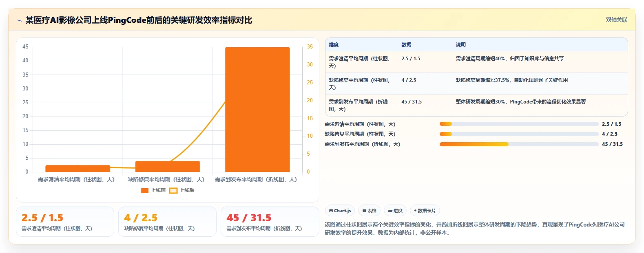Click the 双轴关联 badge in header
644x253 pixels.
(x=616, y=20)
